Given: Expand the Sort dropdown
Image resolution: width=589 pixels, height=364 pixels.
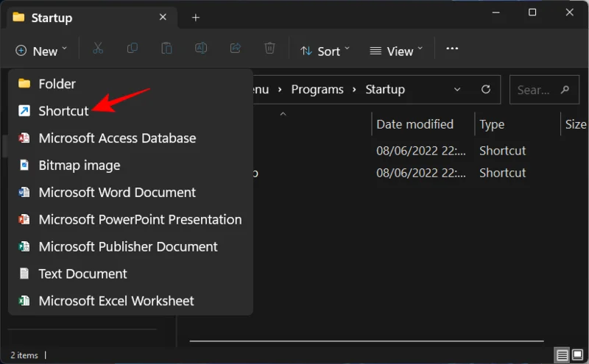Looking at the screenshot, I should (325, 51).
